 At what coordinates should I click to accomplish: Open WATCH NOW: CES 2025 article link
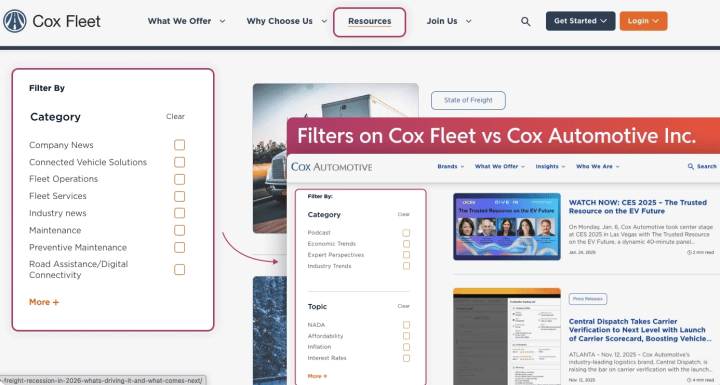(637, 207)
